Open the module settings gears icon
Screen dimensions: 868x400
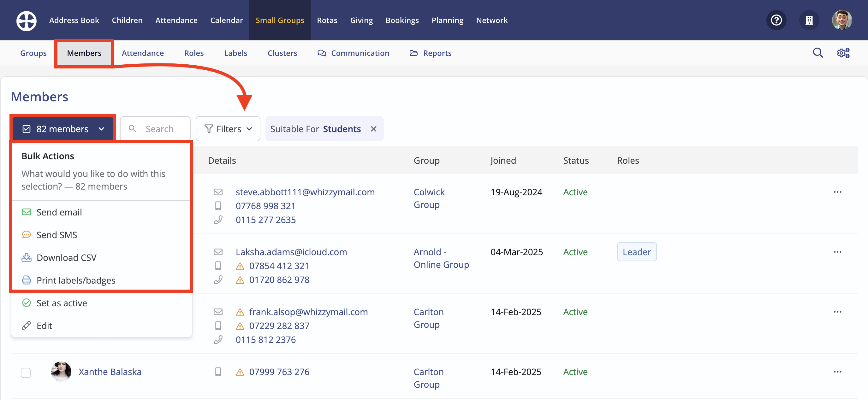coord(843,53)
